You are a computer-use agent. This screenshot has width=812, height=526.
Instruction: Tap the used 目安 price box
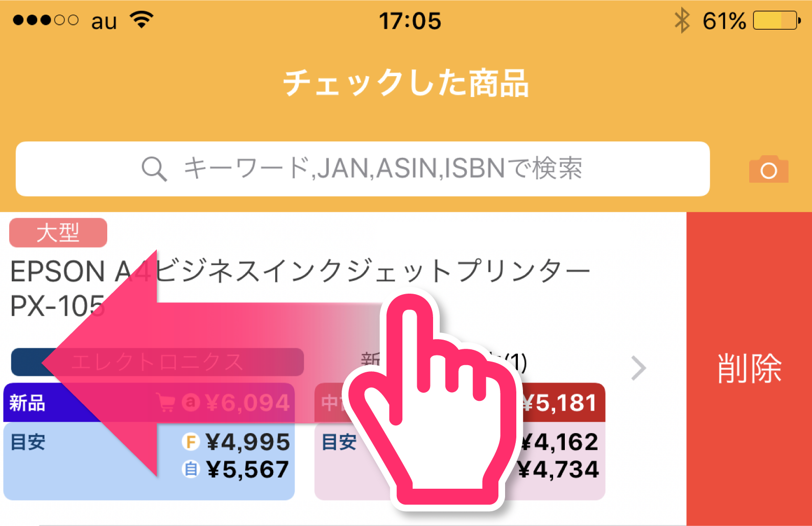460,461
